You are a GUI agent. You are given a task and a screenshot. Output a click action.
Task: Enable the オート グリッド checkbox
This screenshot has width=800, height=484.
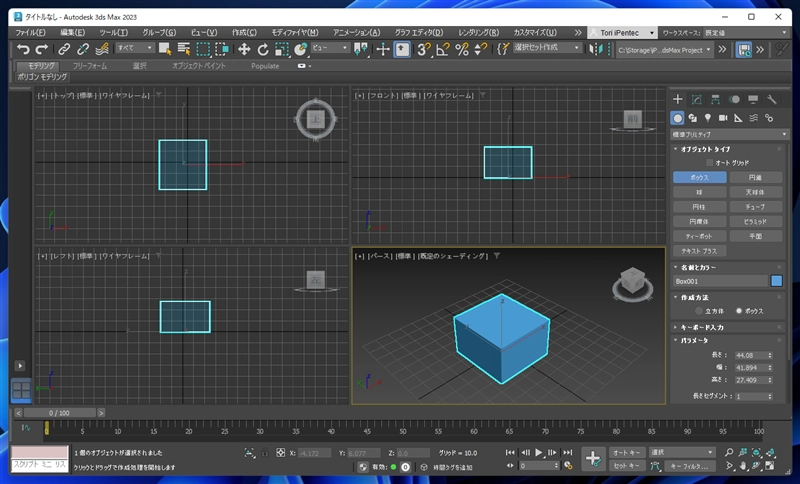(x=709, y=163)
